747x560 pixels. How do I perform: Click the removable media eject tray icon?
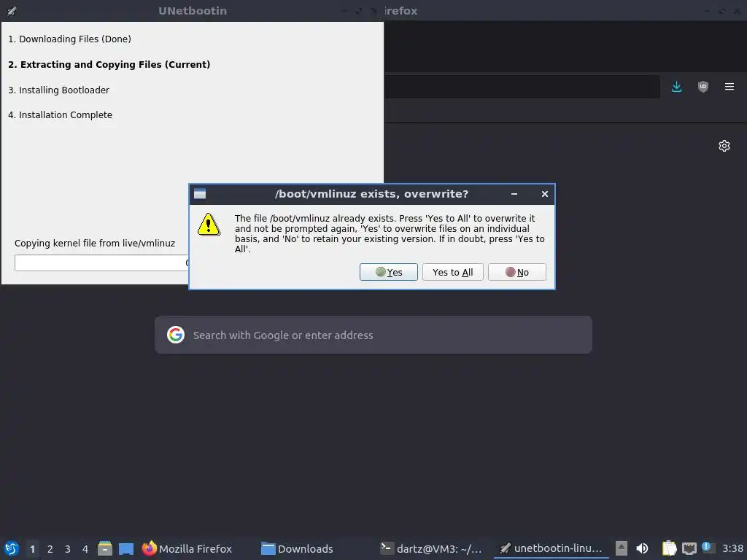(x=622, y=548)
